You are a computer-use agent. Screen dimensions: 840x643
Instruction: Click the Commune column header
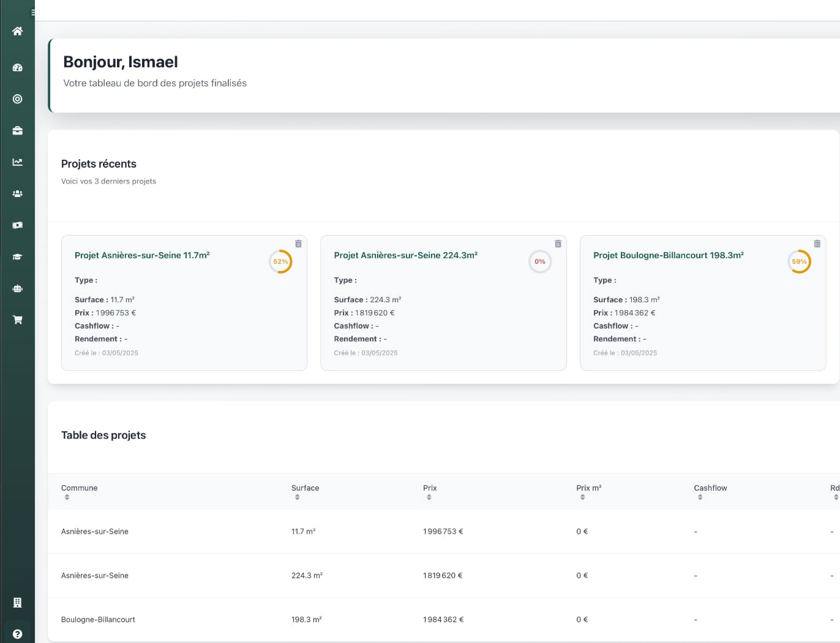(x=79, y=488)
